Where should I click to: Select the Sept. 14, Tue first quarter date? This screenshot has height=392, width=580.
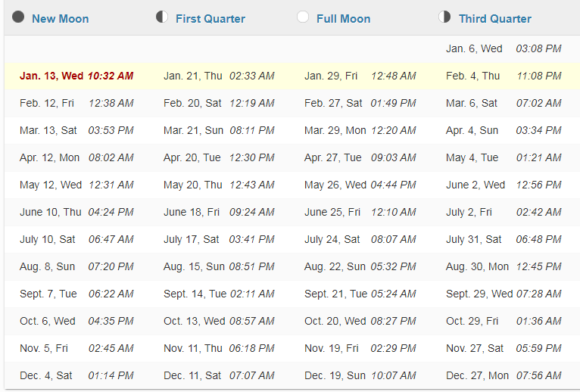pyautogui.click(x=195, y=294)
